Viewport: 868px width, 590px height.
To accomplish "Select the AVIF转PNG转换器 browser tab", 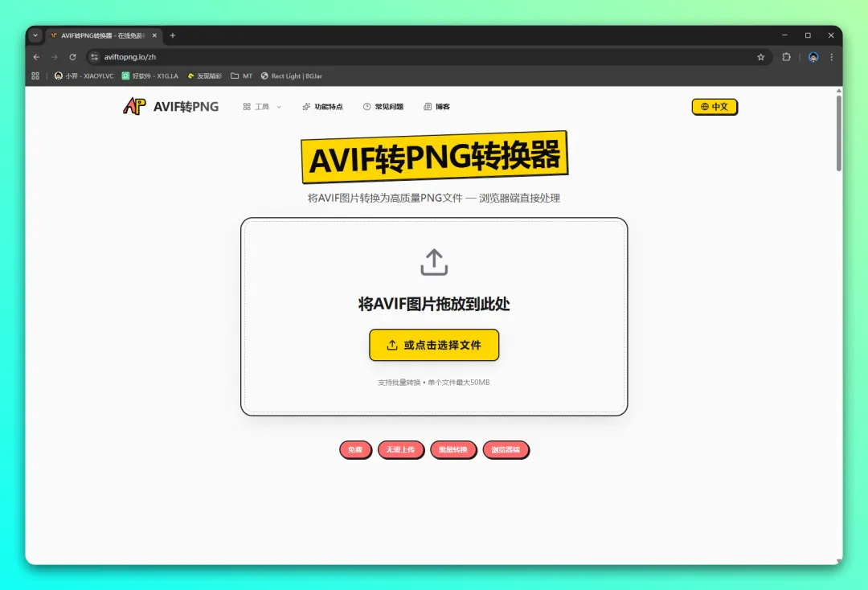I will point(102,35).
